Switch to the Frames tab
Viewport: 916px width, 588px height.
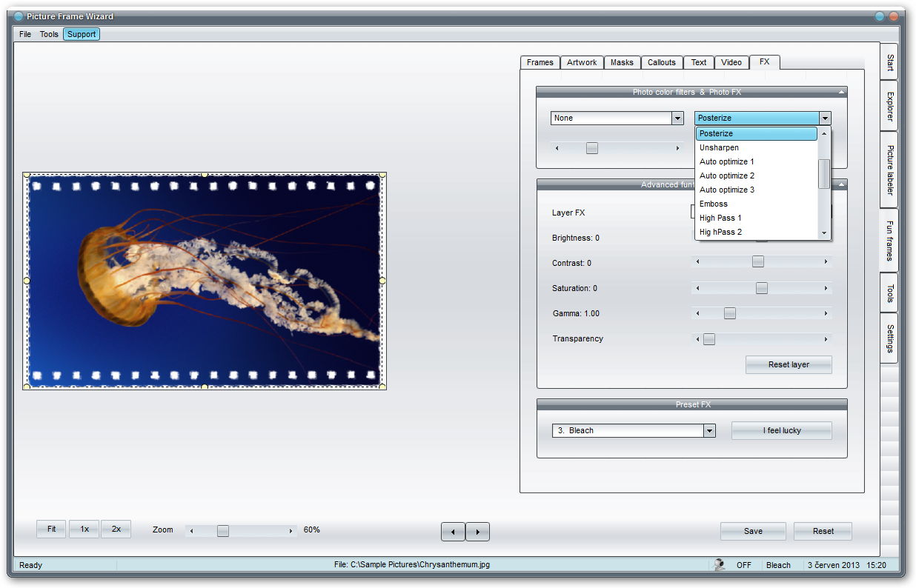[x=540, y=62]
